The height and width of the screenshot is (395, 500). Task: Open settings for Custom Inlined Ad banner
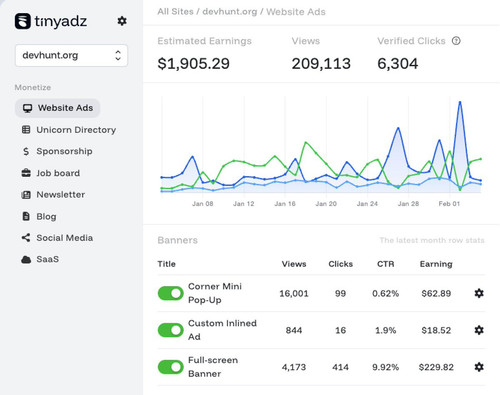click(479, 330)
